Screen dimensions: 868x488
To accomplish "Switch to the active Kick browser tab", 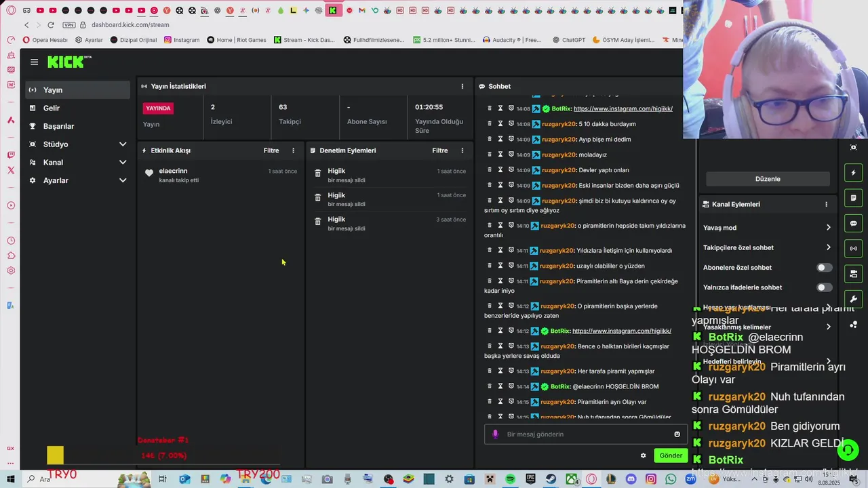I will [332, 10].
